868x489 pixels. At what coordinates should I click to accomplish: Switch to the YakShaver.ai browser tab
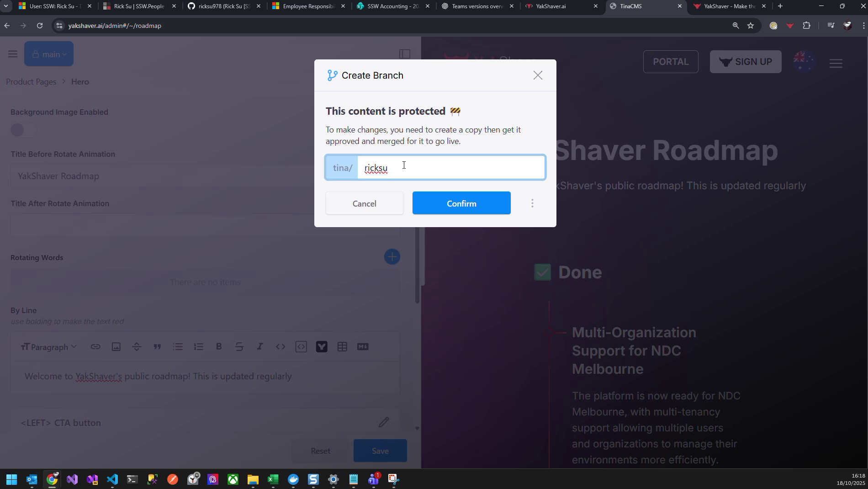coord(561,6)
